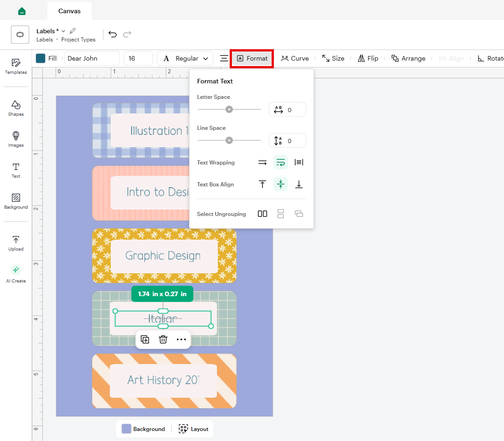Click the bottom Background color button
The image size is (504, 441).
144,429
